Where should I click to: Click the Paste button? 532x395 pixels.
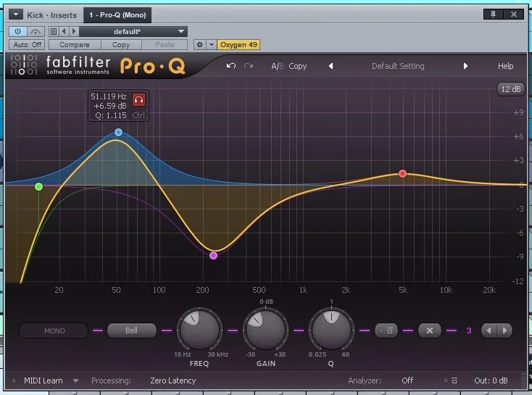coord(165,44)
